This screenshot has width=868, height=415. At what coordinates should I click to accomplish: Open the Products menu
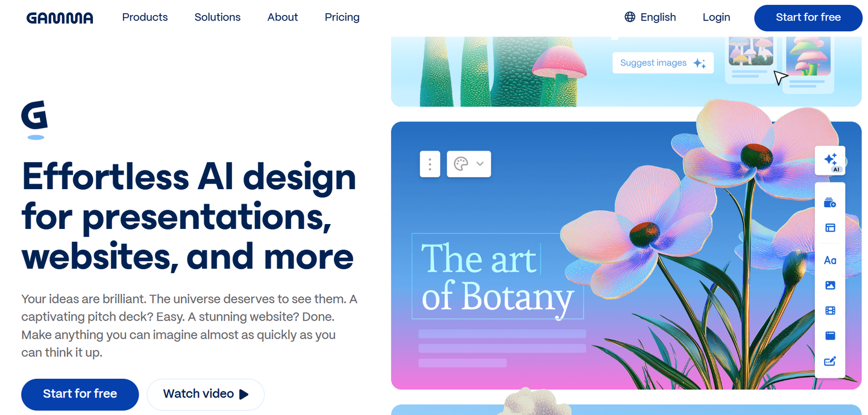(145, 17)
